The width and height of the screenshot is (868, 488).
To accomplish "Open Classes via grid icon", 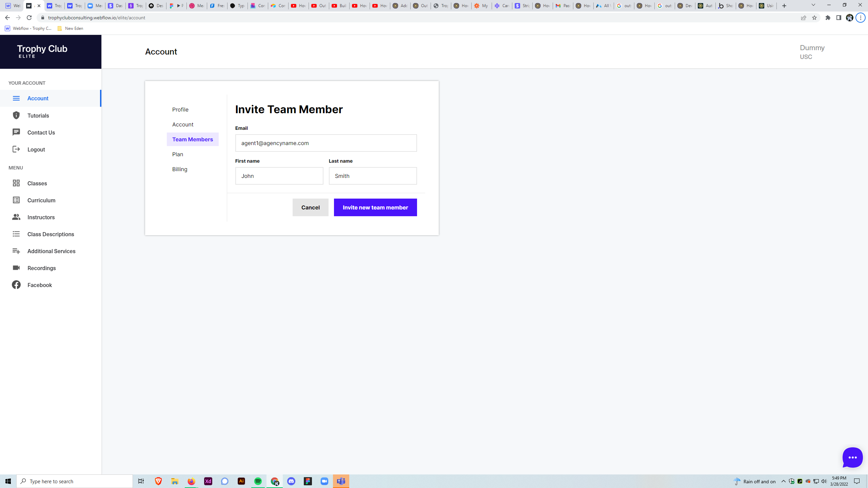I will coord(16,183).
